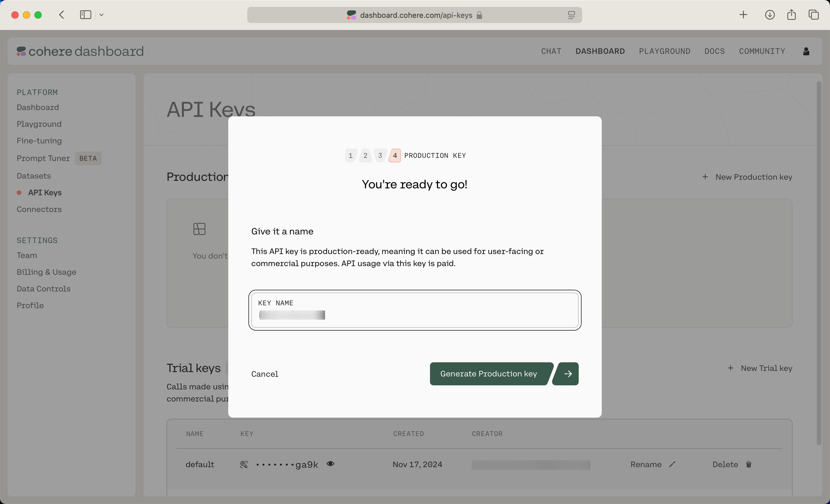Click New Production key
Image resolution: width=830 pixels, height=504 pixels.
(747, 177)
